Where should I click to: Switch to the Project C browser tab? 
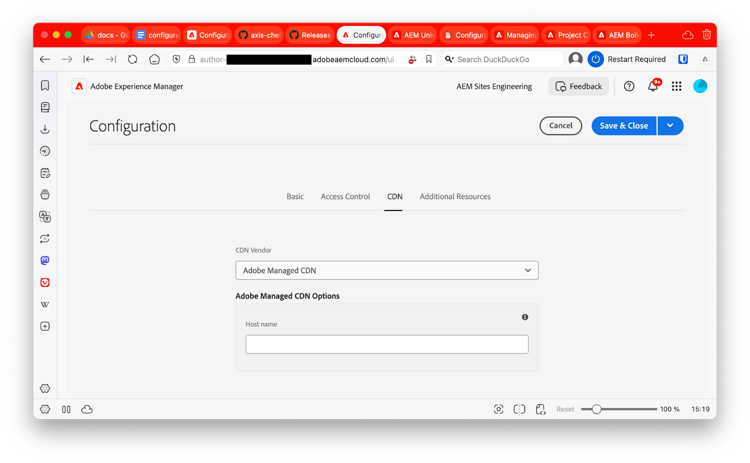[566, 35]
